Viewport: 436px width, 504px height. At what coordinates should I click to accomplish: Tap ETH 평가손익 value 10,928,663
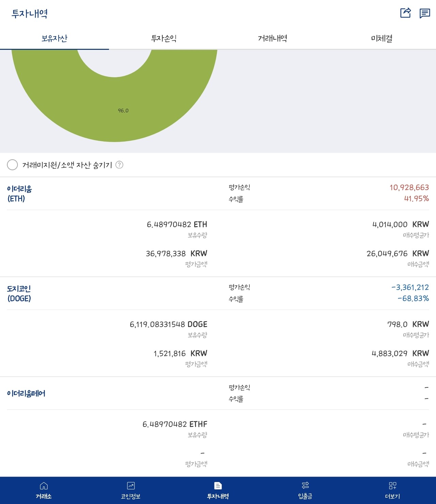409,187
